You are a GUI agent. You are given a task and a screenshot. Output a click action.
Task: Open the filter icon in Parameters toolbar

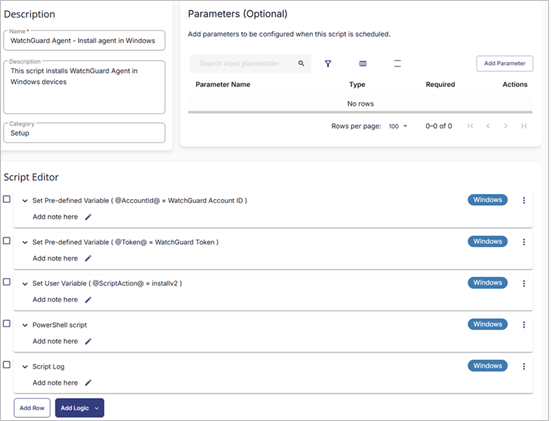tap(328, 64)
